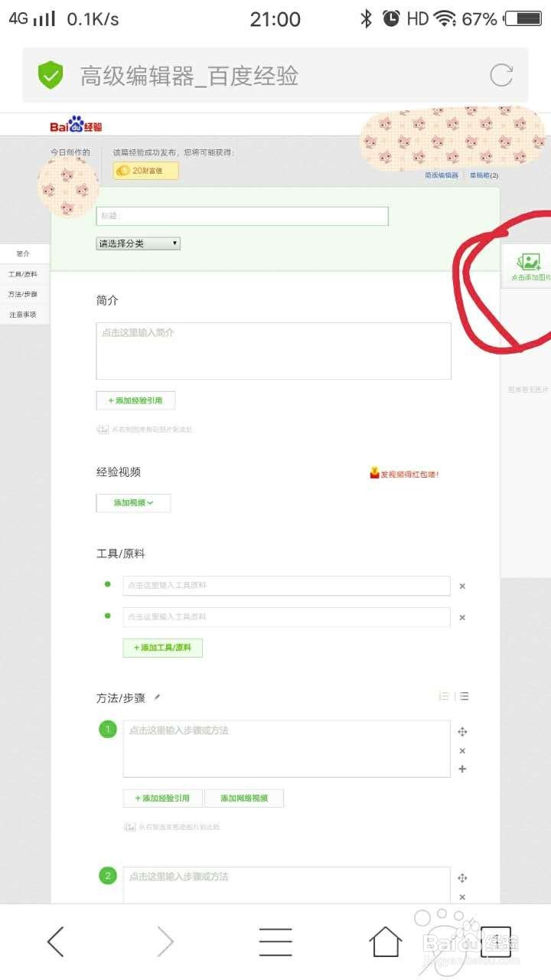Click the image hint icon under 简介

click(x=103, y=430)
